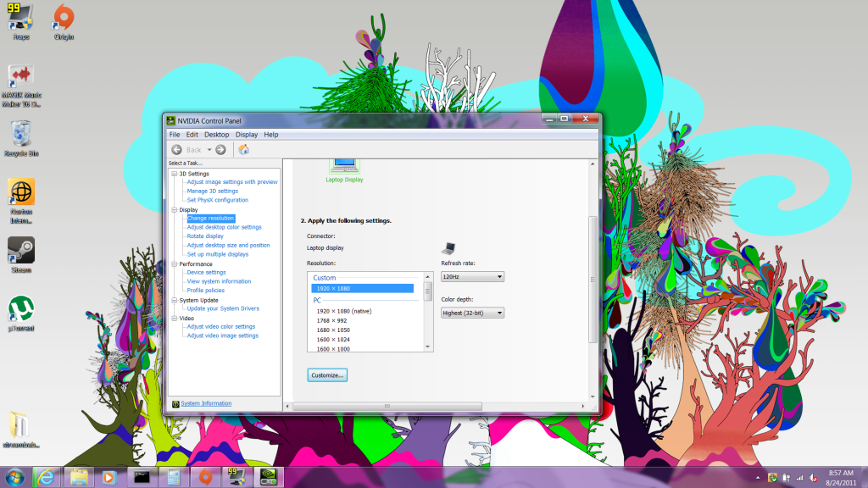Open Windows Explorer from taskbar

[78, 477]
